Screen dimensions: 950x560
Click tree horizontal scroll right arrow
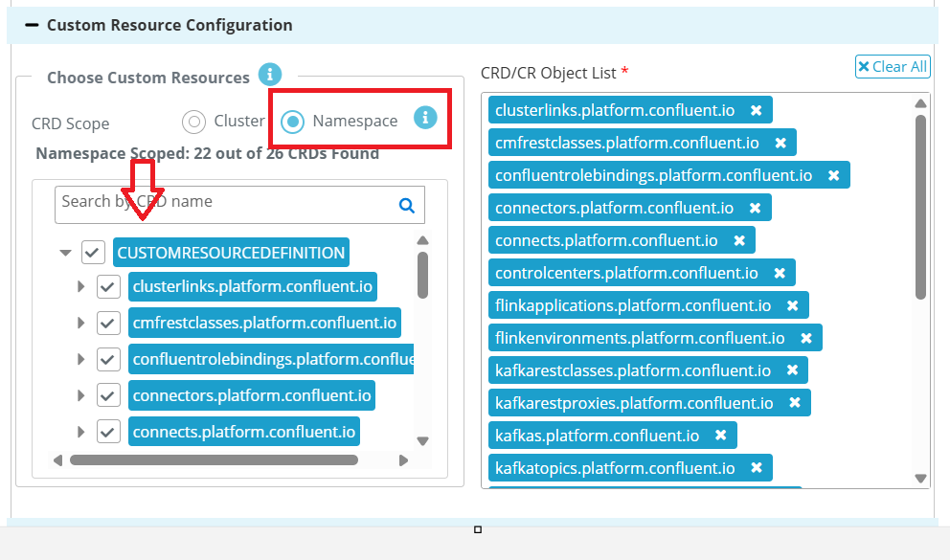tap(403, 460)
